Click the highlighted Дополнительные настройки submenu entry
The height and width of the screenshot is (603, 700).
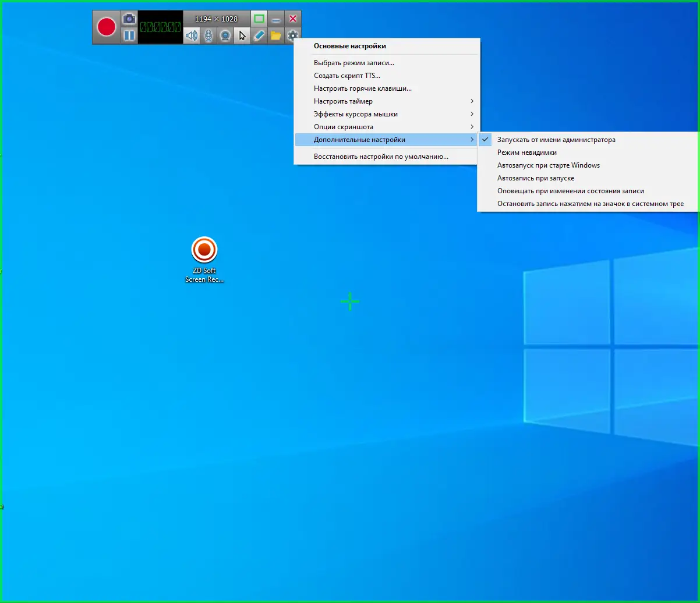387,140
